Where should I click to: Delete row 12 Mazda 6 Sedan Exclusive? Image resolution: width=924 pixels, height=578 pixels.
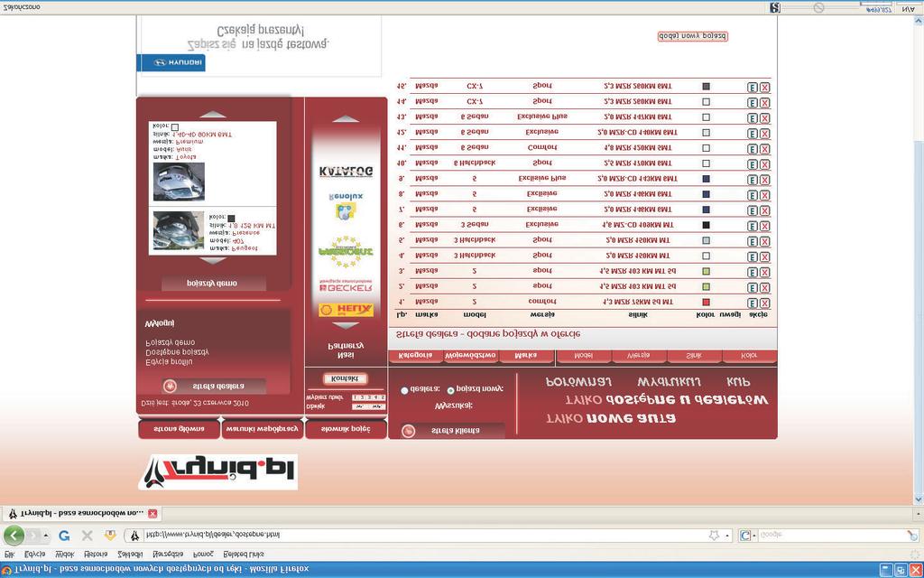coord(764,134)
